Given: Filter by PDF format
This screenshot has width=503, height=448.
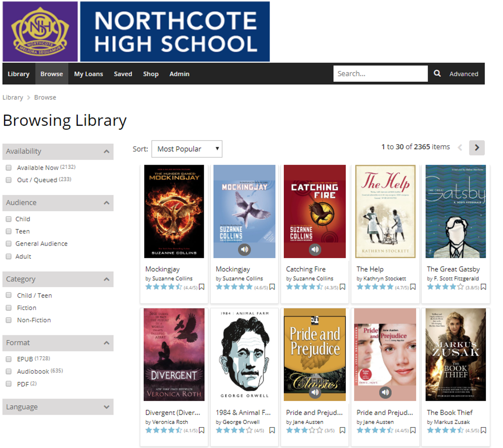Looking at the screenshot, I should pyautogui.click(x=8, y=383).
